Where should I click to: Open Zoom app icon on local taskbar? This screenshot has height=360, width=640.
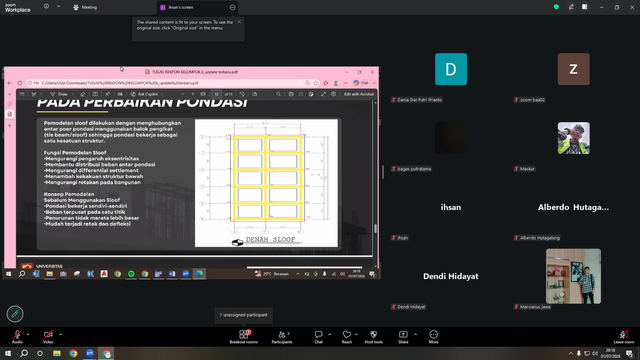point(90,353)
